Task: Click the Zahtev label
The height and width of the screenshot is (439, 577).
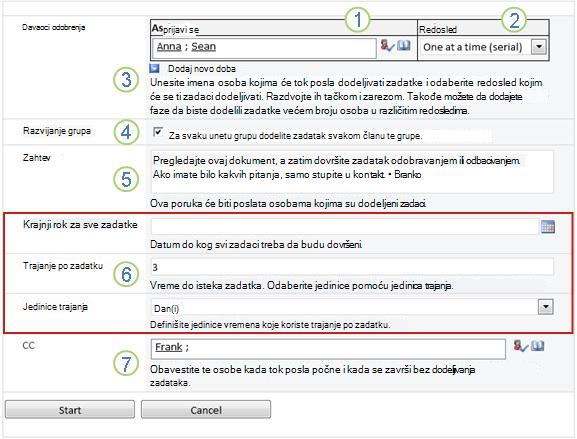Action: coord(36,158)
